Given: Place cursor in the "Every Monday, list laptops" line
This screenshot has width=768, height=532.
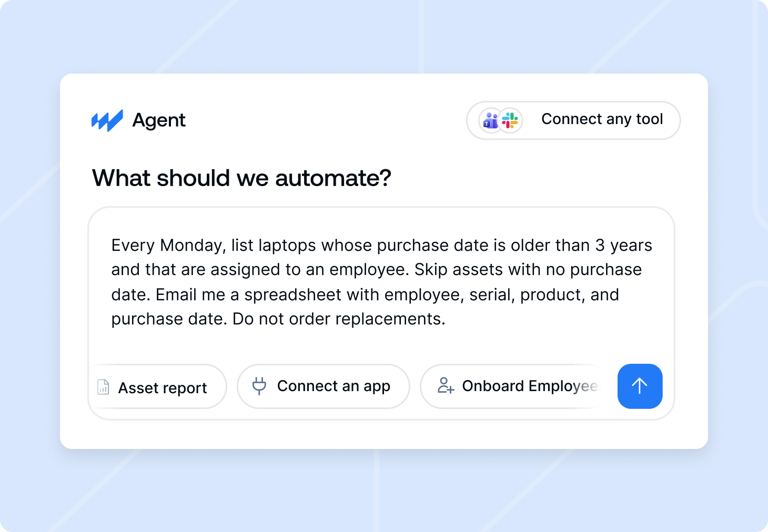Looking at the screenshot, I should point(381,245).
